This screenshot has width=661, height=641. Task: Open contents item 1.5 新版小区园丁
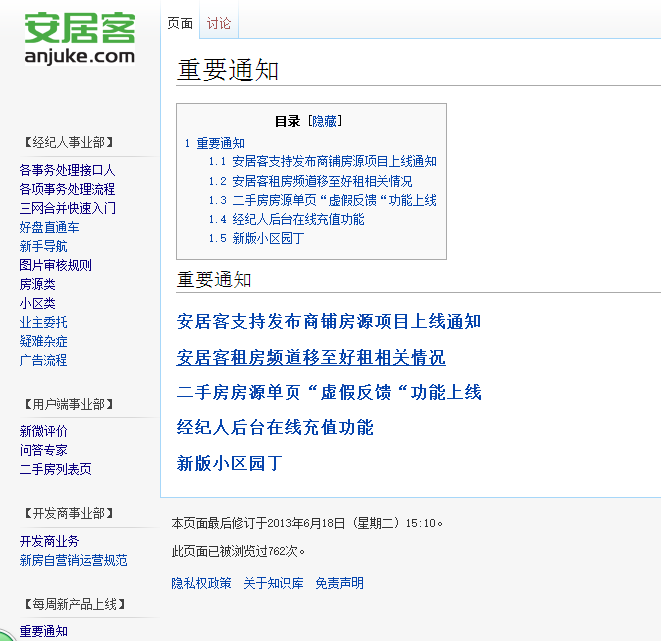tap(256, 239)
